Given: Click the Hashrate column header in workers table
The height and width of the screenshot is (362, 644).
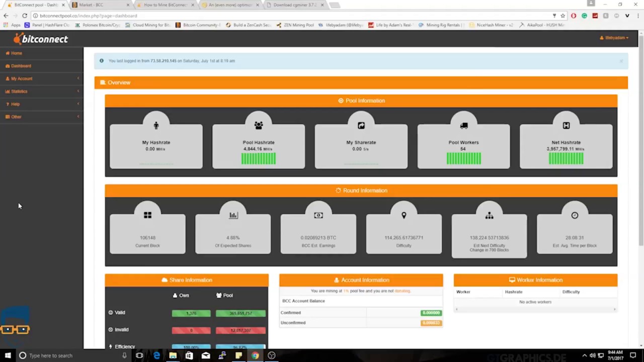Looking at the screenshot, I should point(514,292).
